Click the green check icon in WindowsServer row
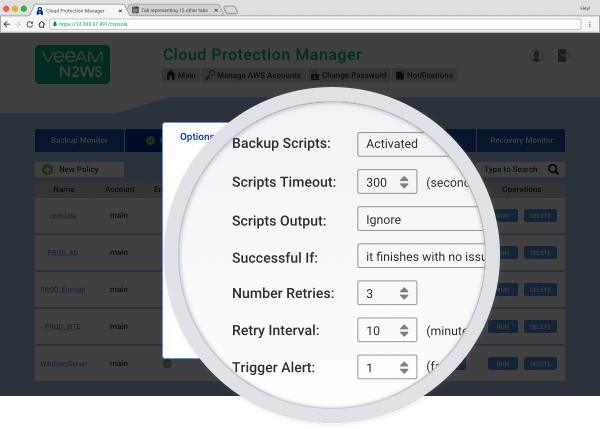Screen dimensions: 600x429 167,364
